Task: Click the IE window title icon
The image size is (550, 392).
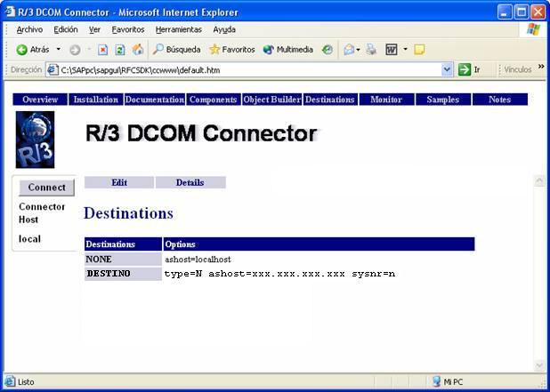Action: tap(10, 12)
